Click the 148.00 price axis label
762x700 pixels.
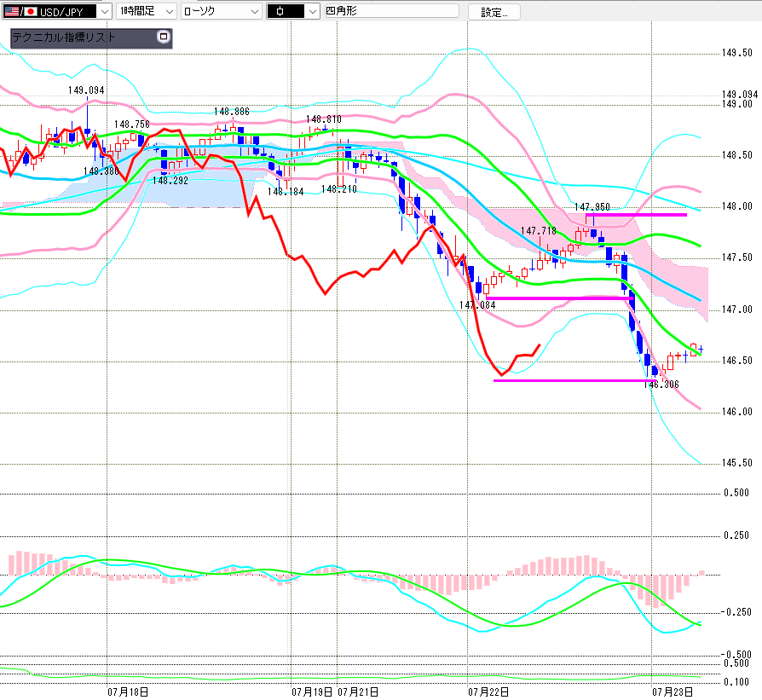point(737,206)
